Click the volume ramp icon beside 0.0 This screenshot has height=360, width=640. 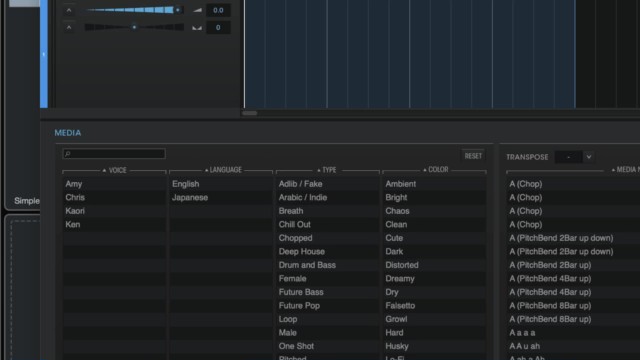click(198, 10)
